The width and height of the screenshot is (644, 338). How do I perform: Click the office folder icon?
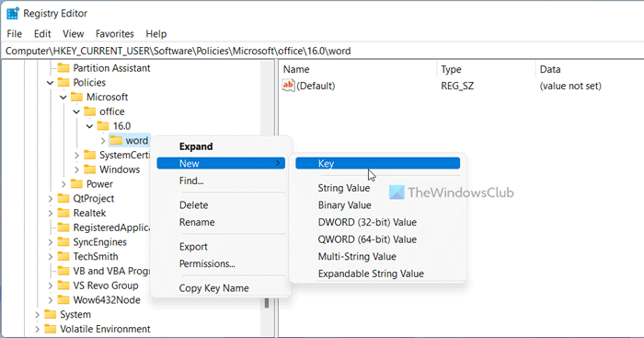coord(89,111)
